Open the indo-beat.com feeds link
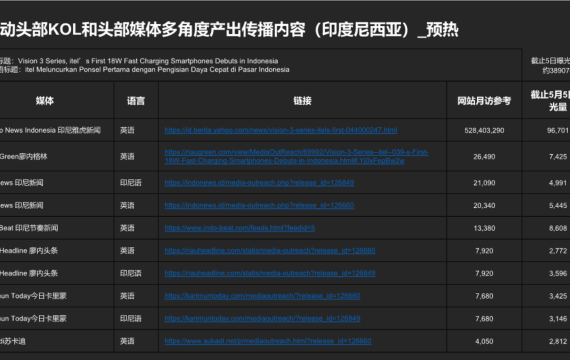 [x=240, y=228]
